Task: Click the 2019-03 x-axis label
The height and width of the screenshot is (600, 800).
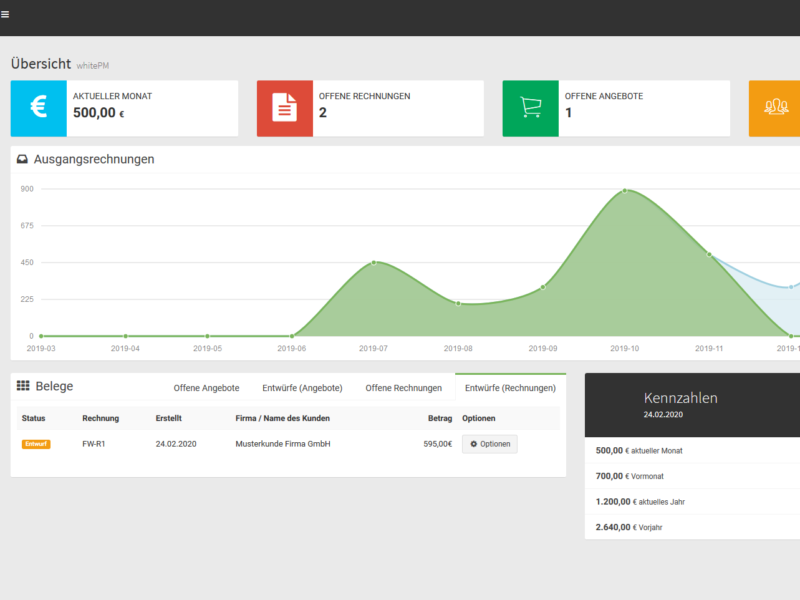Action: 41,348
